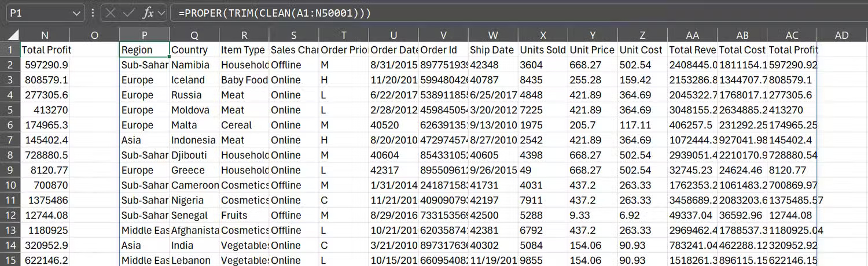Click the Region header cell in P1
868x266 pixels.
tap(145, 50)
